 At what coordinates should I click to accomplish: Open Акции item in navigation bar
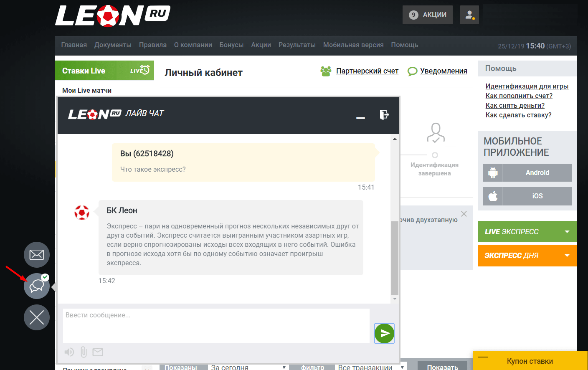coord(261,45)
